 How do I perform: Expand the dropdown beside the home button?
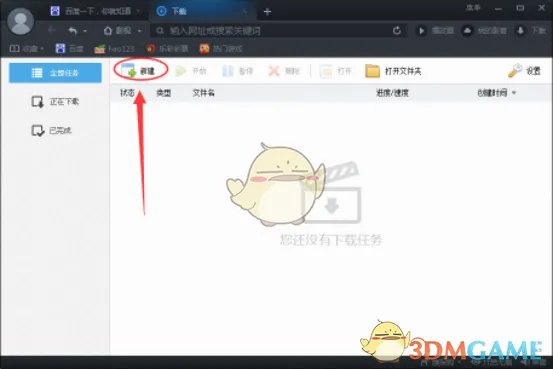[140, 31]
